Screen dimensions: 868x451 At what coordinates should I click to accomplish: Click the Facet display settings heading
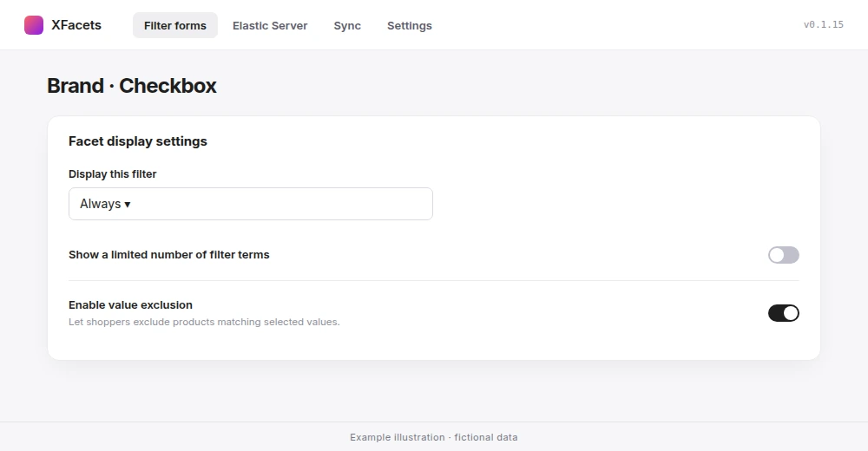(x=138, y=141)
